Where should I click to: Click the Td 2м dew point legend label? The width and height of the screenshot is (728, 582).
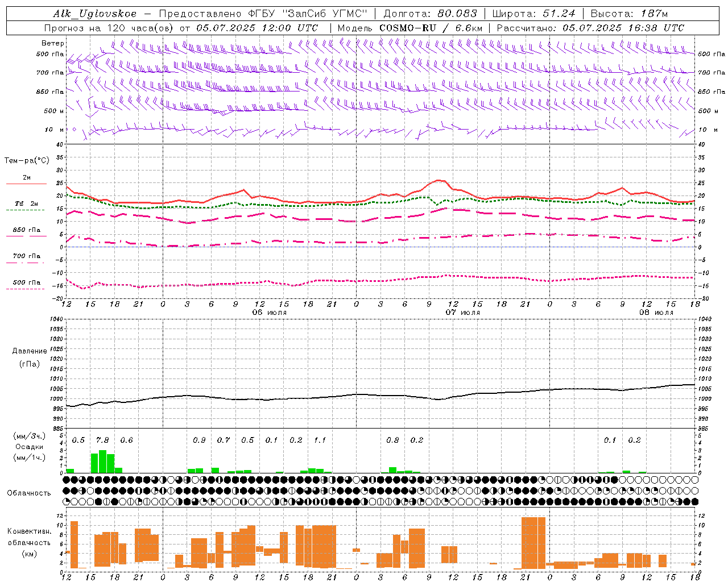point(26,203)
